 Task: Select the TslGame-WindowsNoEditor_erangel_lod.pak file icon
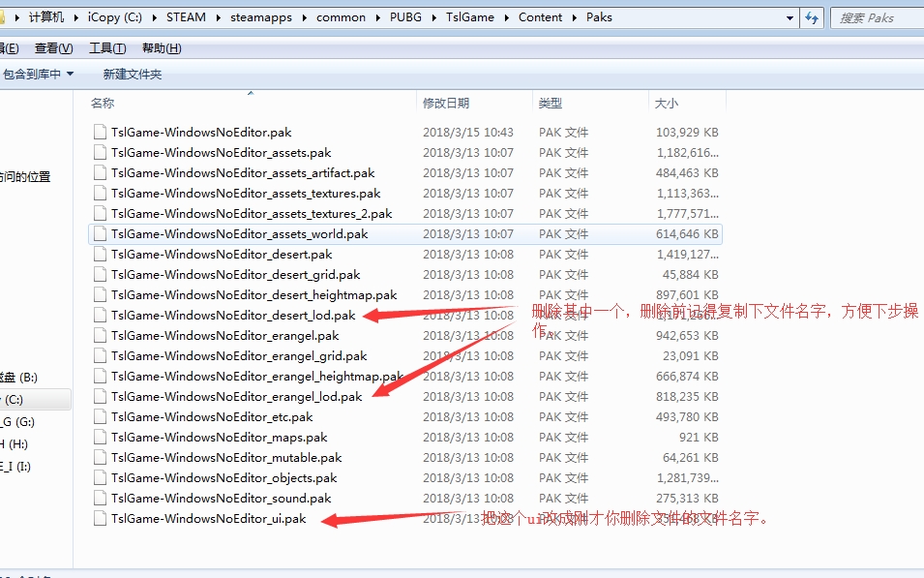pyautogui.click(x=101, y=396)
